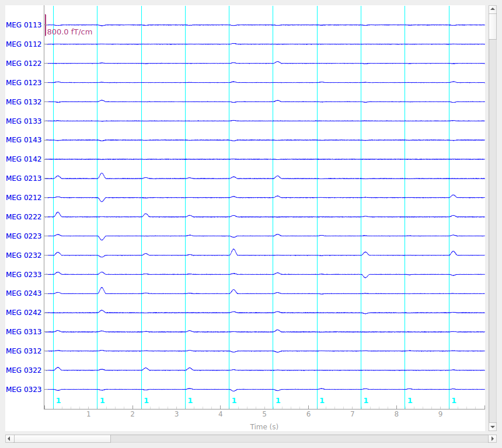Click time axis tick label 5
This screenshot has height=448, width=502.
[264, 414]
